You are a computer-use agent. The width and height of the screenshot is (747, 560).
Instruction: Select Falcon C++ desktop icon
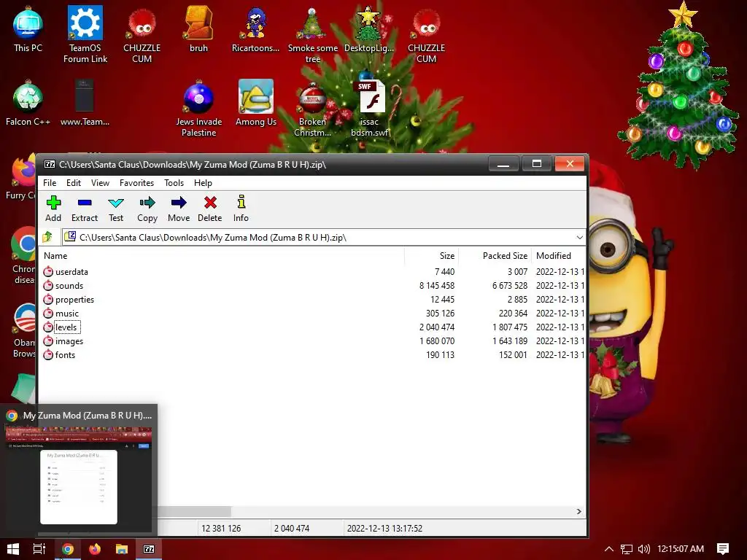click(28, 102)
